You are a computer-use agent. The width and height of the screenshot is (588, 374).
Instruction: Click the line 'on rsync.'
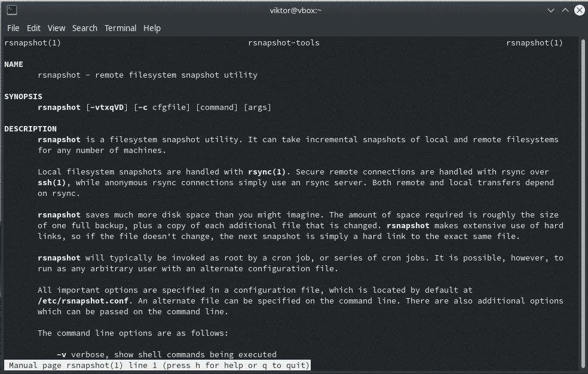tap(59, 194)
